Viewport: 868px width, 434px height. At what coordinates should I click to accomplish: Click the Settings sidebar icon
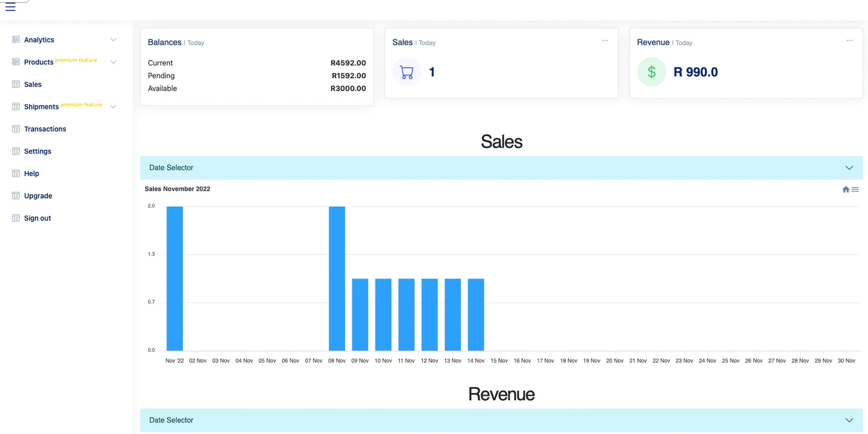pos(16,151)
